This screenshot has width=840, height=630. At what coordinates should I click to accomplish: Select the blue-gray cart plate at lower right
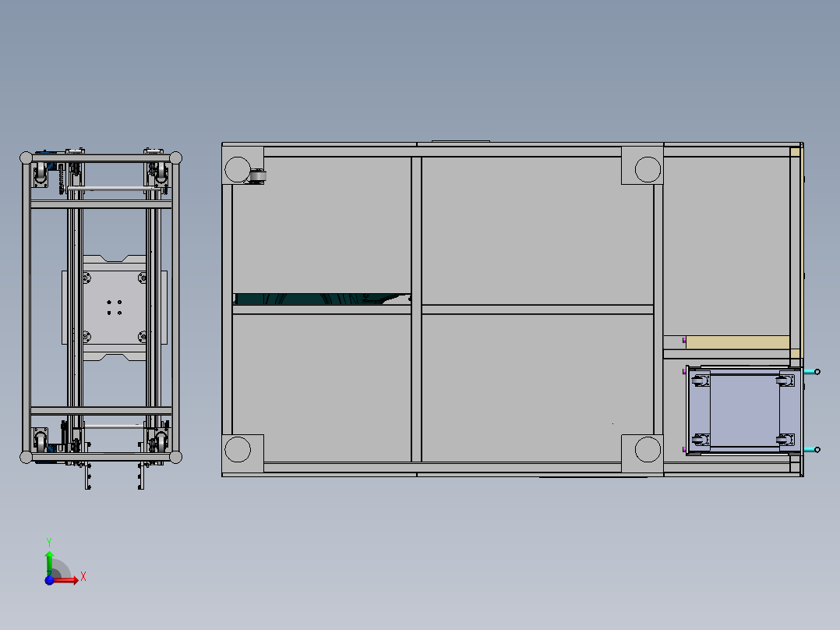[745, 411]
